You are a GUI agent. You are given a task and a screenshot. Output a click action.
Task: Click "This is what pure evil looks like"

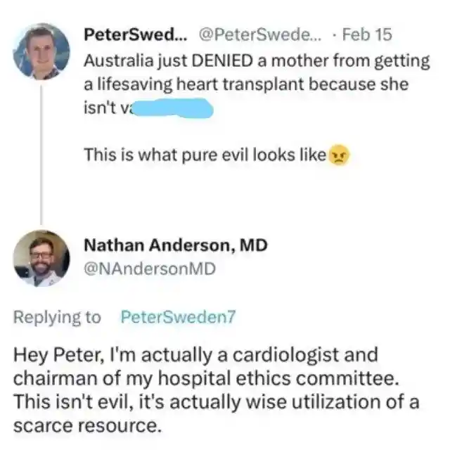point(205,155)
